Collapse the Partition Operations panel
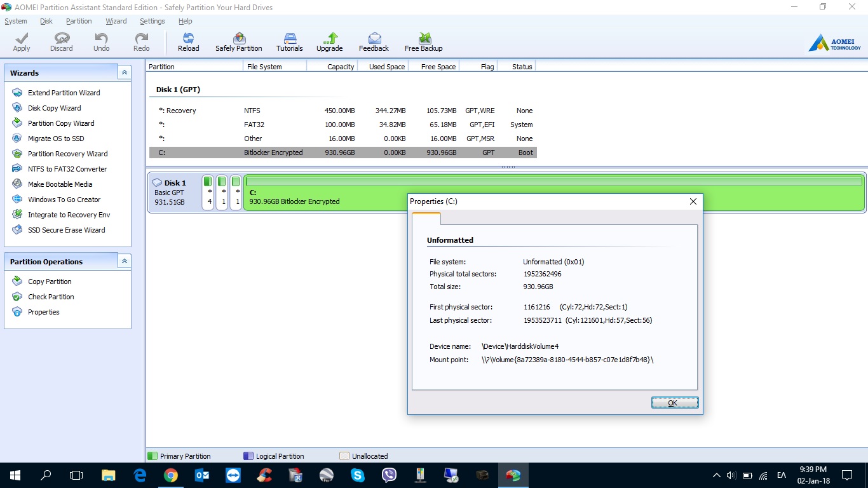Screen dimensions: 868x488 coord(125,261)
